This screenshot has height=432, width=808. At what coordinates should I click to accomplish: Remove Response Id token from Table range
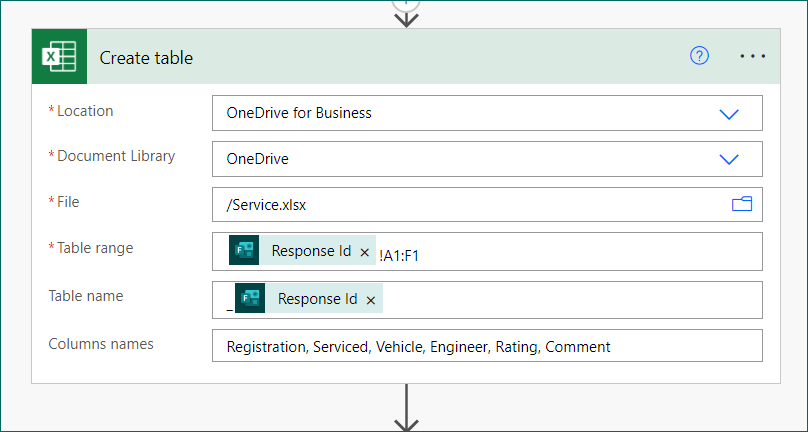pyautogui.click(x=365, y=252)
